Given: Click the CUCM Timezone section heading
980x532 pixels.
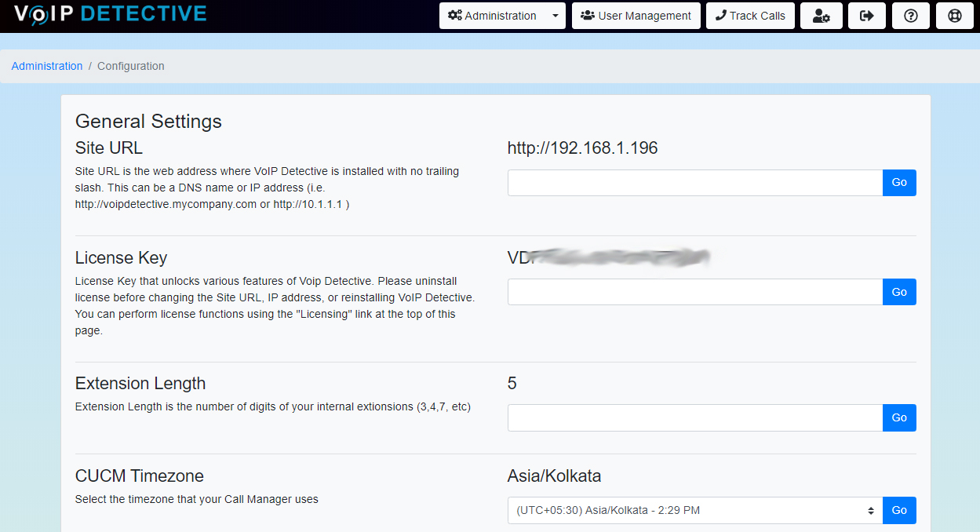Looking at the screenshot, I should coord(140,476).
